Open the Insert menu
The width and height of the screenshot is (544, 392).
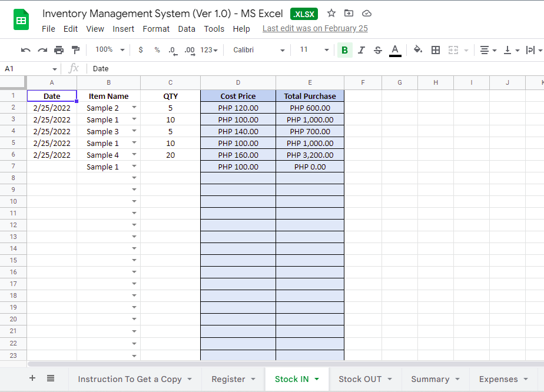pyautogui.click(x=123, y=29)
